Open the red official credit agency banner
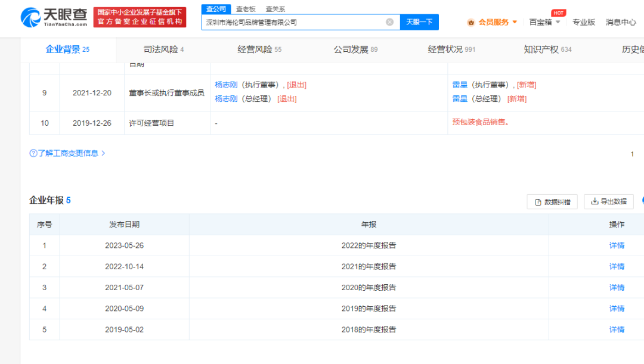 140,17
